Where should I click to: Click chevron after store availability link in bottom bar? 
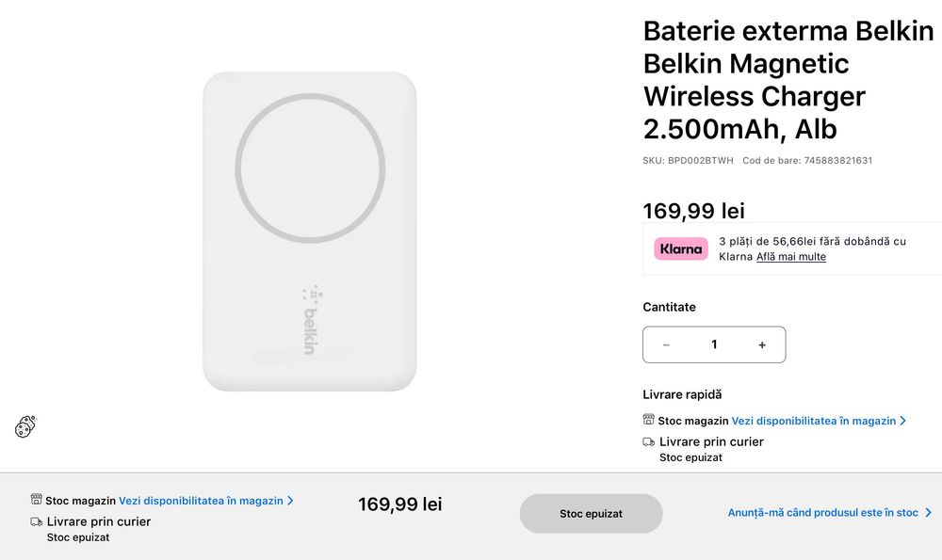tap(291, 501)
